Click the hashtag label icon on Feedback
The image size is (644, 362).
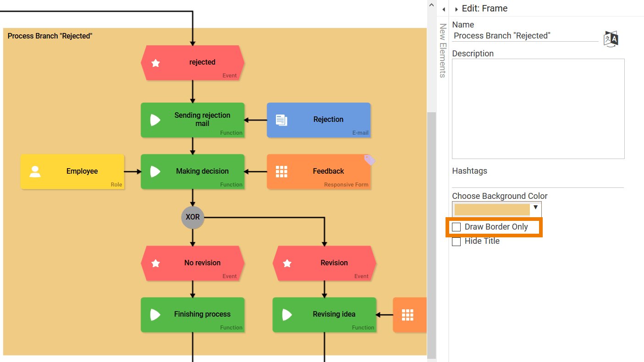370,160
